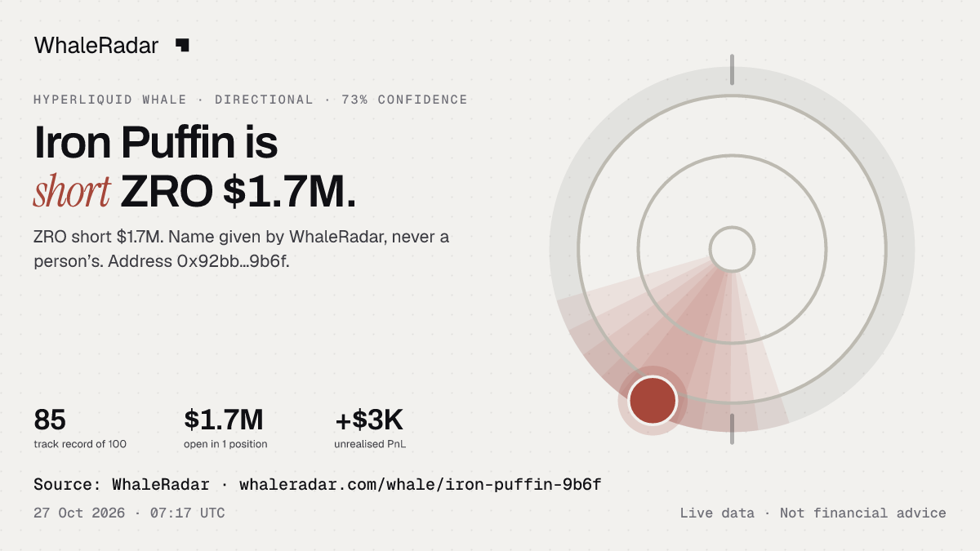The image size is (980, 551).
Task: Click the red whale blip on radar
Action: (x=653, y=400)
